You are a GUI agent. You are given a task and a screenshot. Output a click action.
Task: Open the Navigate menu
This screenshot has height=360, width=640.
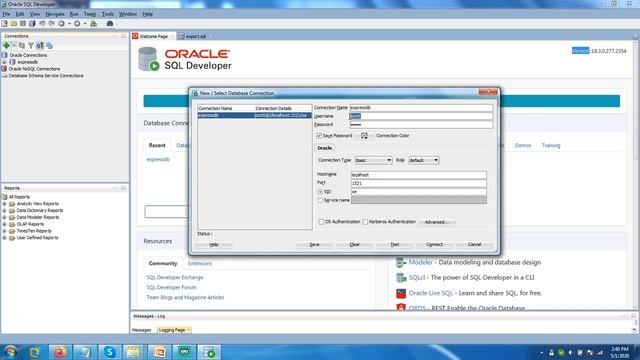55,14
